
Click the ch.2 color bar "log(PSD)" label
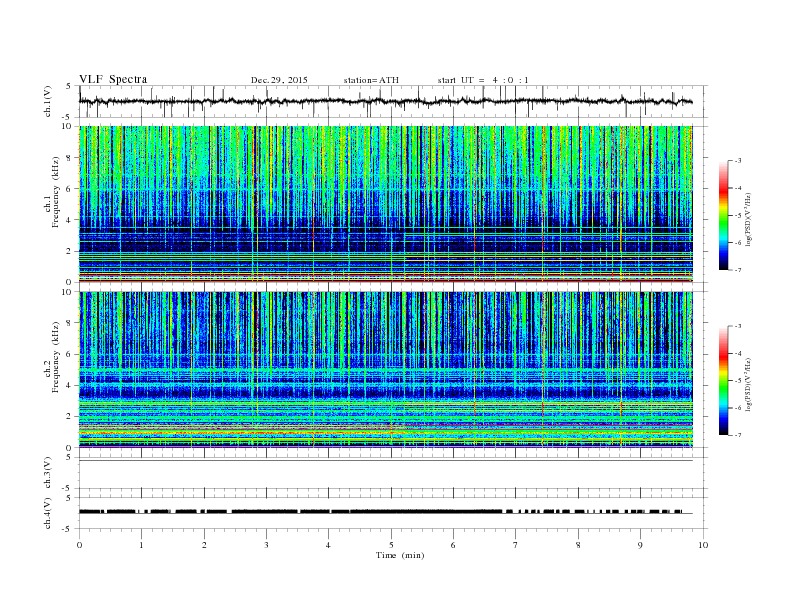[748, 384]
